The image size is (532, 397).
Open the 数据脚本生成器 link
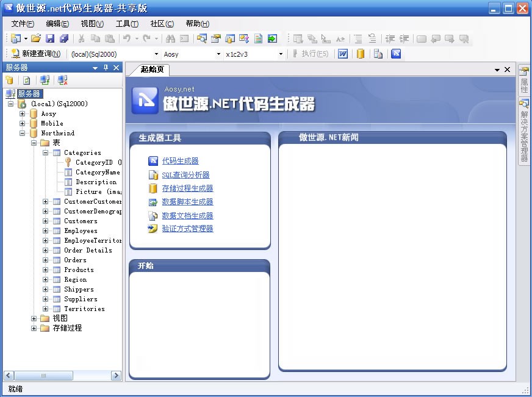pos(188,202)
